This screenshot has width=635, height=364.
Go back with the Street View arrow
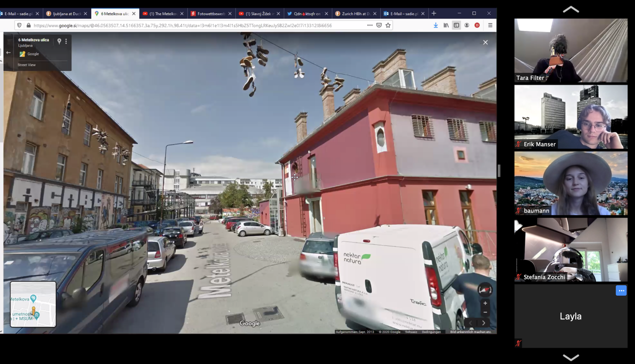(x=9, y=53)
